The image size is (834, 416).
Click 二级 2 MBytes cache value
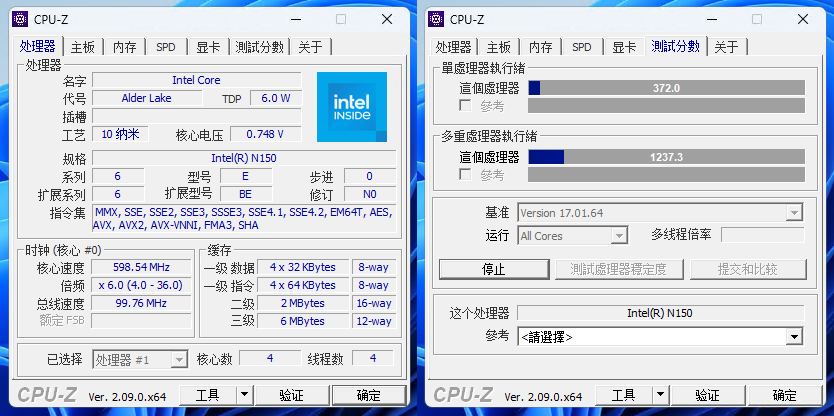pos(303,303)
